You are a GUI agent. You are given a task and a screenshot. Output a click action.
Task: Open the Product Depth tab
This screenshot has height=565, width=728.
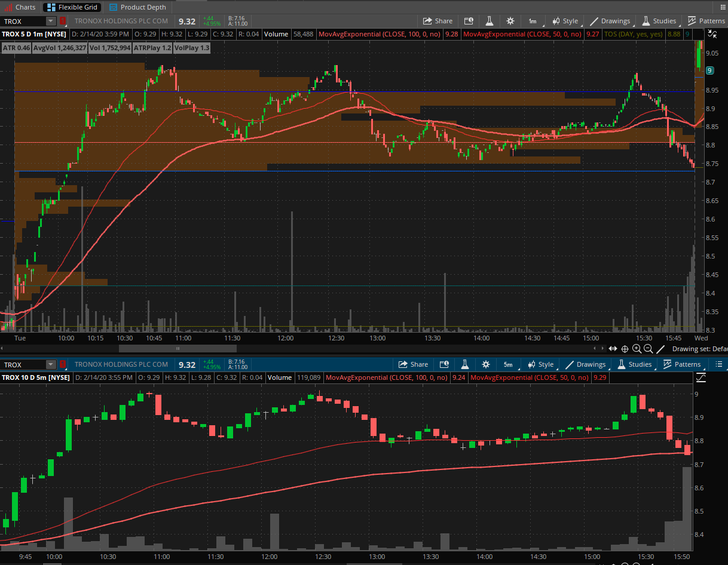137,7
